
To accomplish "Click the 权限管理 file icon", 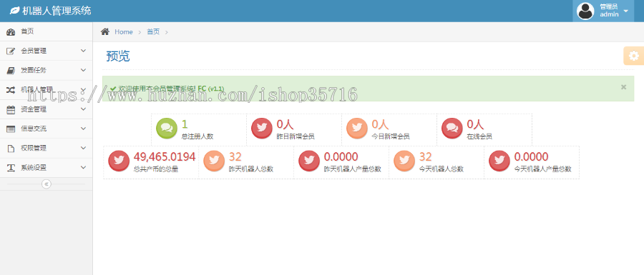I will (x=11, y=149).
